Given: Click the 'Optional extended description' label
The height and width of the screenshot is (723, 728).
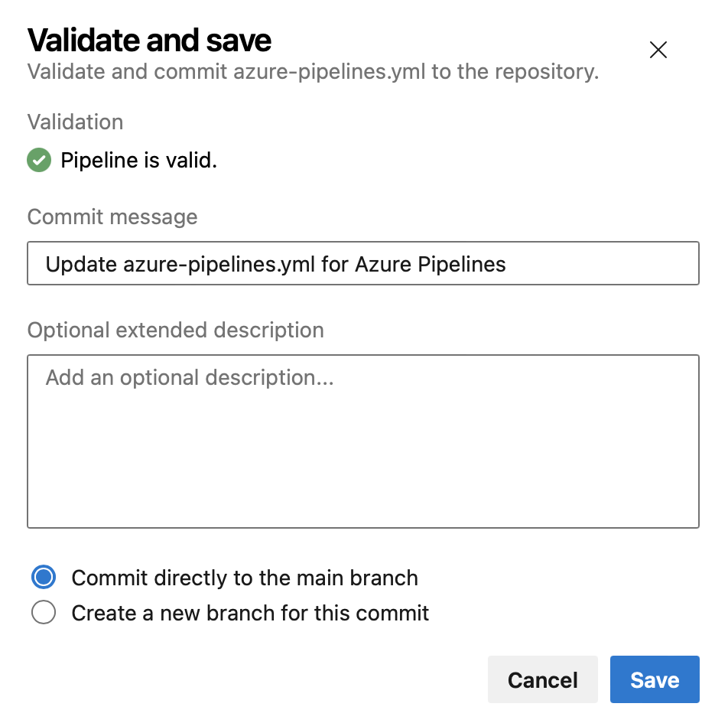Looking at the screenshot, I should click(175, 331).
